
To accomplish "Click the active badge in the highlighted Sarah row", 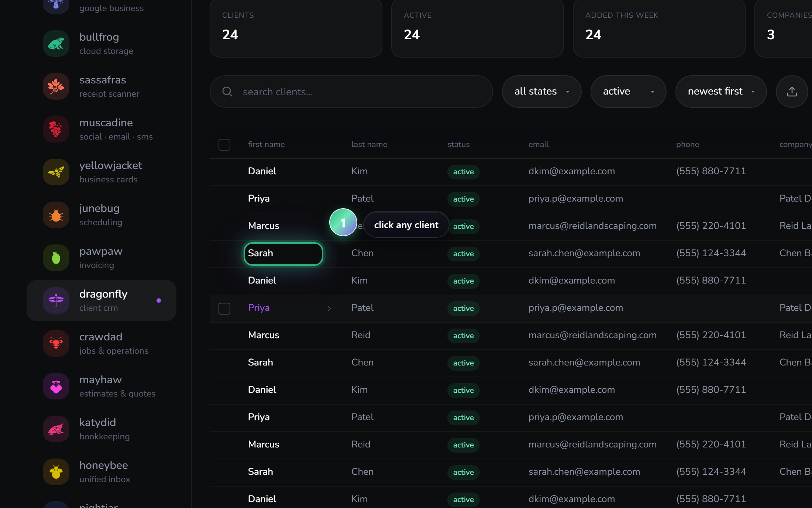I will click(x=464, y=254).
